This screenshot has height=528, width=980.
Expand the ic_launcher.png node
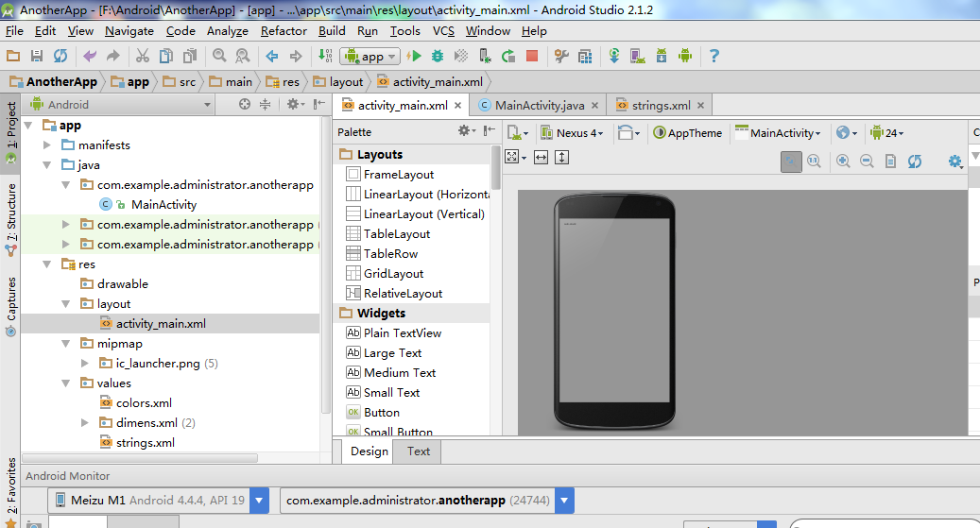point(85,363)
